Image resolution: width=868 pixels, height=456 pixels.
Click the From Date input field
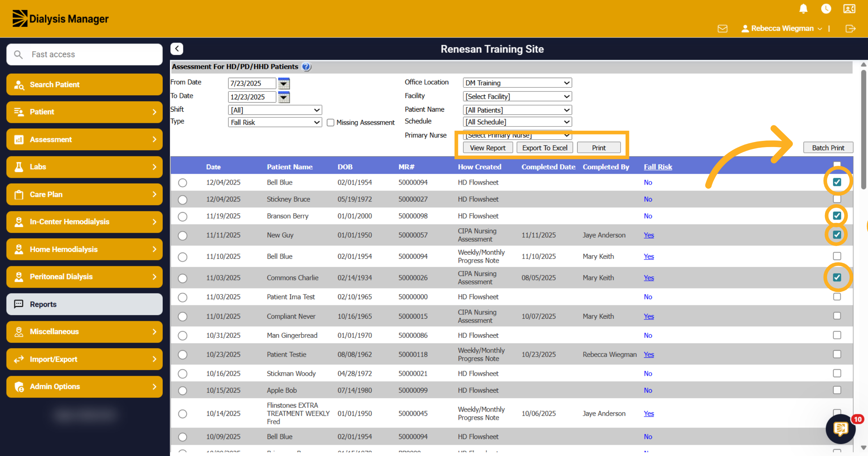click(252, 83)
